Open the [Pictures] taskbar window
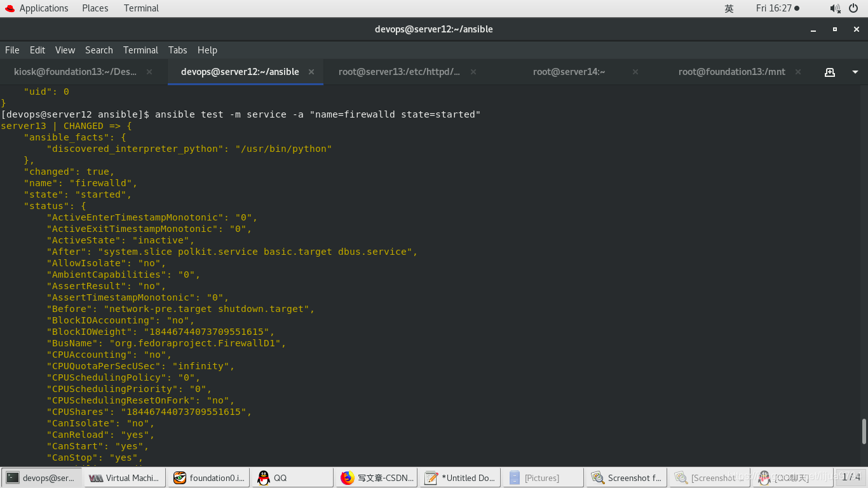The width and height of the screenshot is (868, 488). tap(543, 478)
